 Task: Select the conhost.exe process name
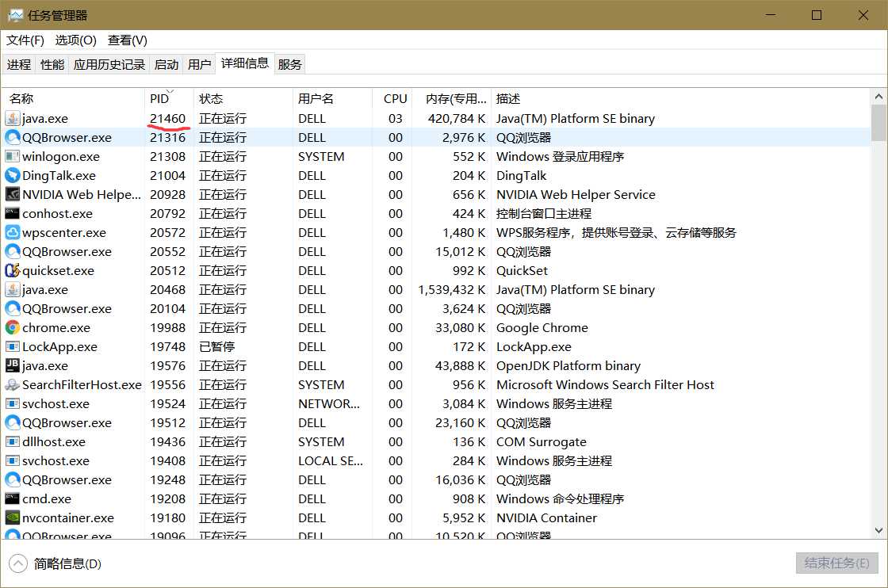(x=57, y=213)
